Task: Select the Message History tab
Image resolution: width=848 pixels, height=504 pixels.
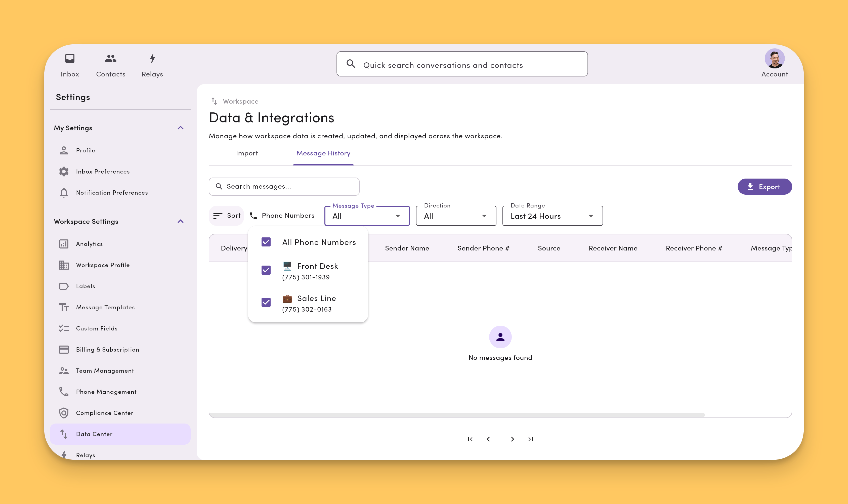Action: (323, 153)
